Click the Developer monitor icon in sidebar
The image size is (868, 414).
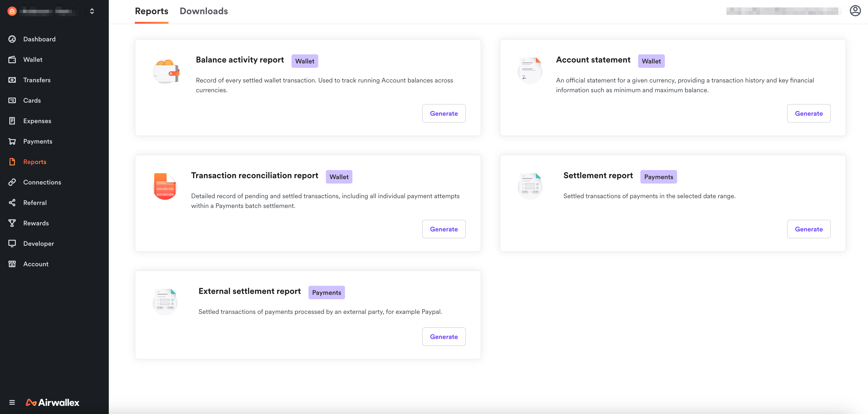(x=12, y=243)
